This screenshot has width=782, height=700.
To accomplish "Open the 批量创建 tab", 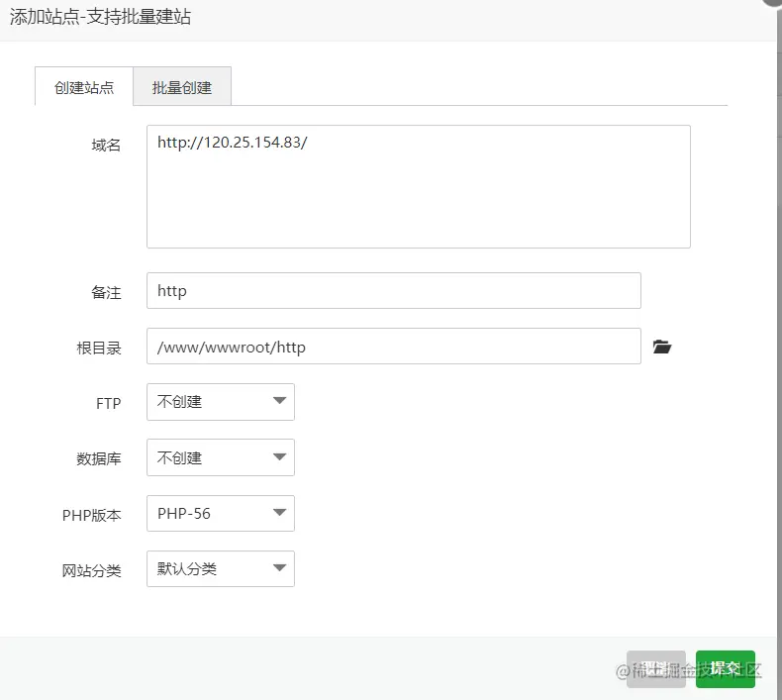I will click(x=182, y=87).
